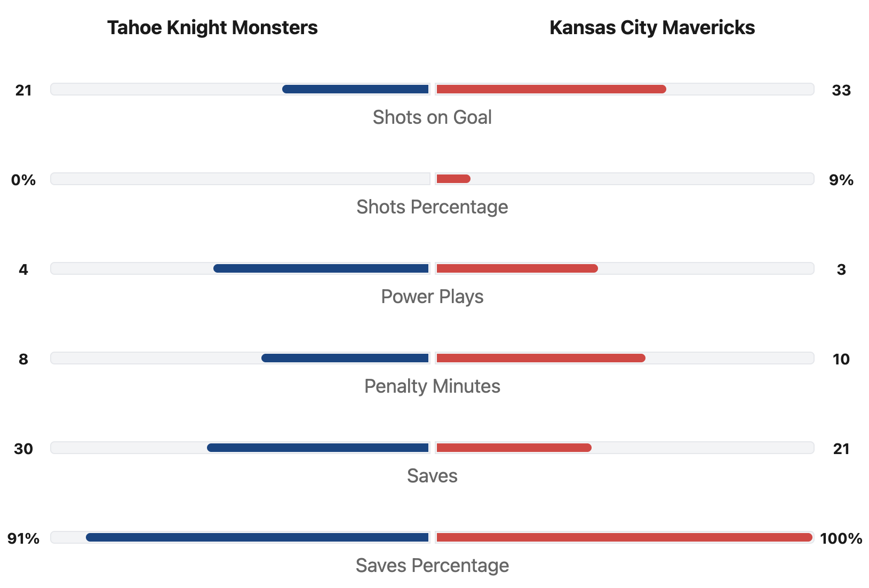Click the red Shots on Goal bar

pyautogui.click(x=551, y=89)
